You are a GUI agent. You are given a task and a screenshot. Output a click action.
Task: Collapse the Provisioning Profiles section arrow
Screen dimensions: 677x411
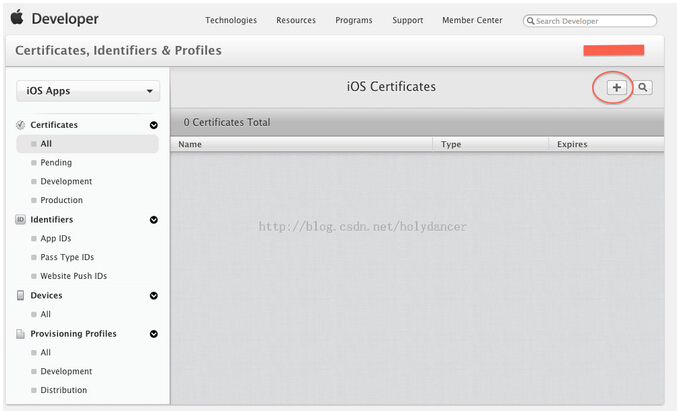pyautogui.click(x=154, y=334)
